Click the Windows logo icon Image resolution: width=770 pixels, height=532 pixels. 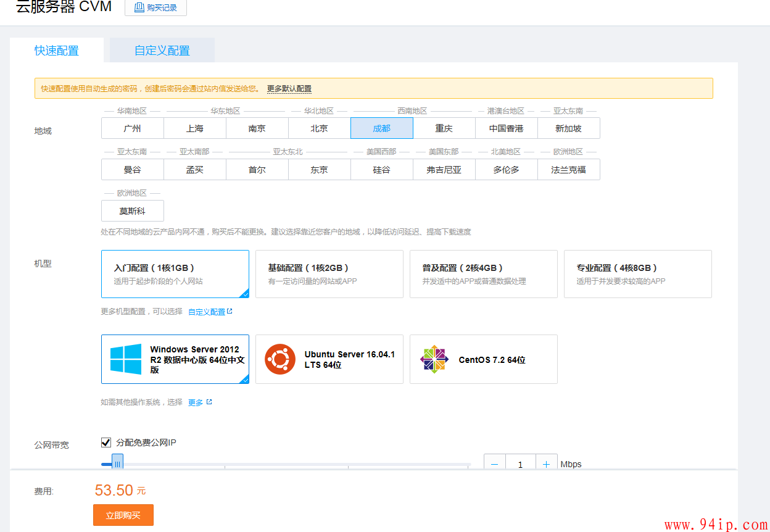click(126, 359)
